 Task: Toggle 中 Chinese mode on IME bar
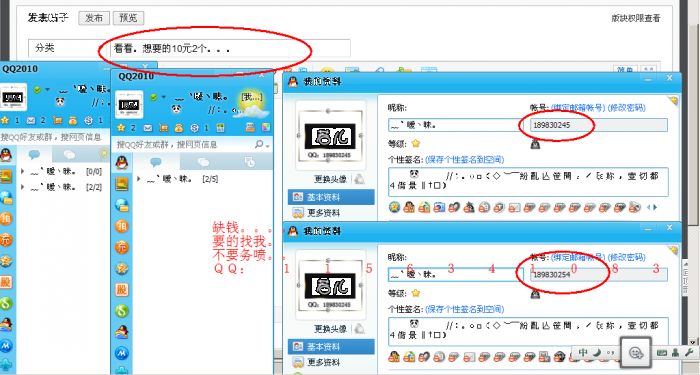click(583, 352)
